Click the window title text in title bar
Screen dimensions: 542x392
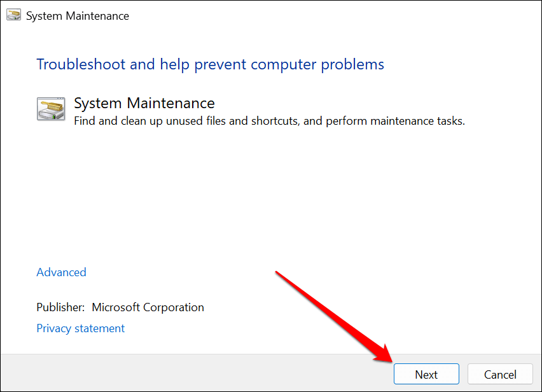pos(78,16)
